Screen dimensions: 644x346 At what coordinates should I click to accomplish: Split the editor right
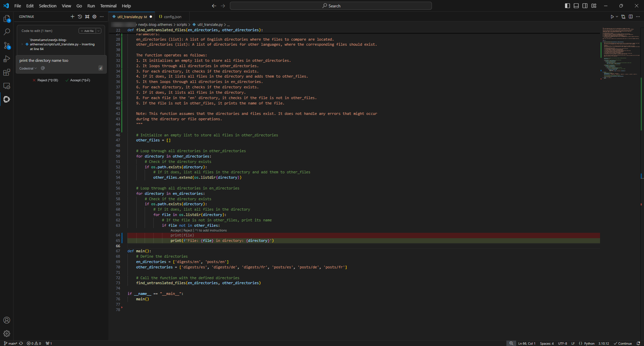(x=631, y=16)
